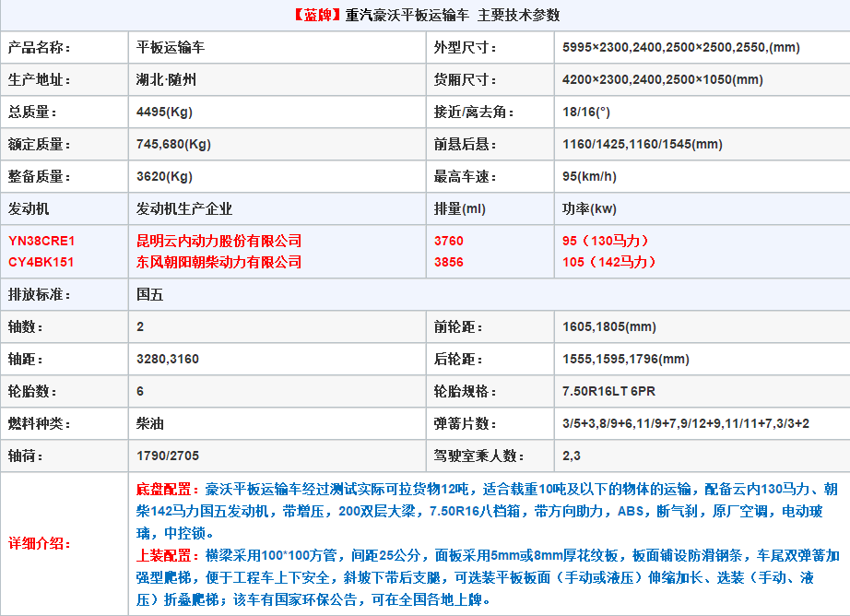
Task: Click '昆明云内动力股份有限公司'
Action: pos(218,241)
